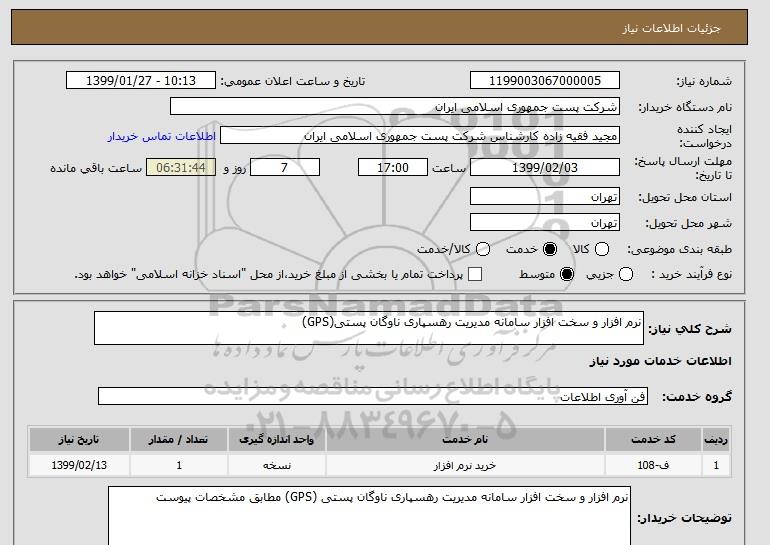The width and height of the screenshot is (770, 545).
Task: Click the need date cell 1399/02/13
Action: tap(79, 465)
